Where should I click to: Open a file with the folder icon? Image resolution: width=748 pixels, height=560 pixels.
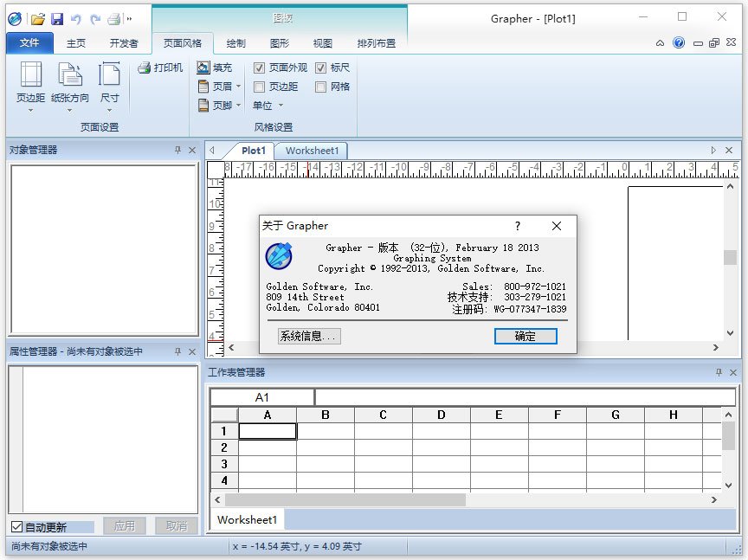pyautogui.click(x=38, y=19)
